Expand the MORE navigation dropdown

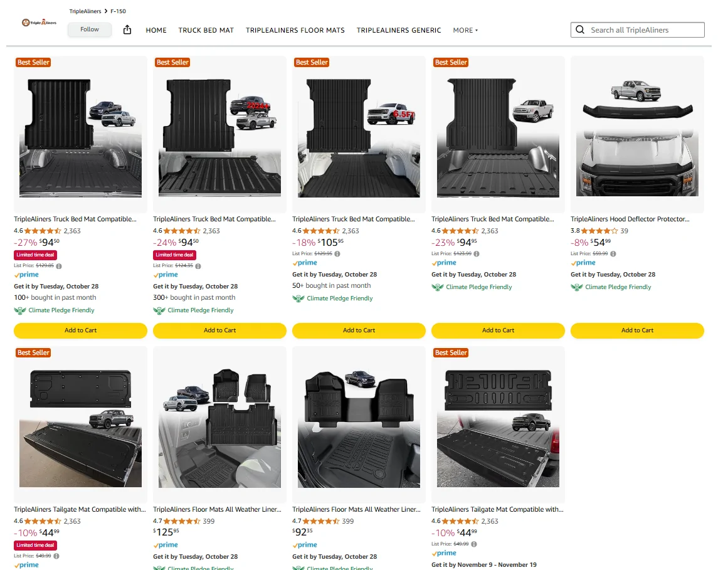tap(465, 30)
